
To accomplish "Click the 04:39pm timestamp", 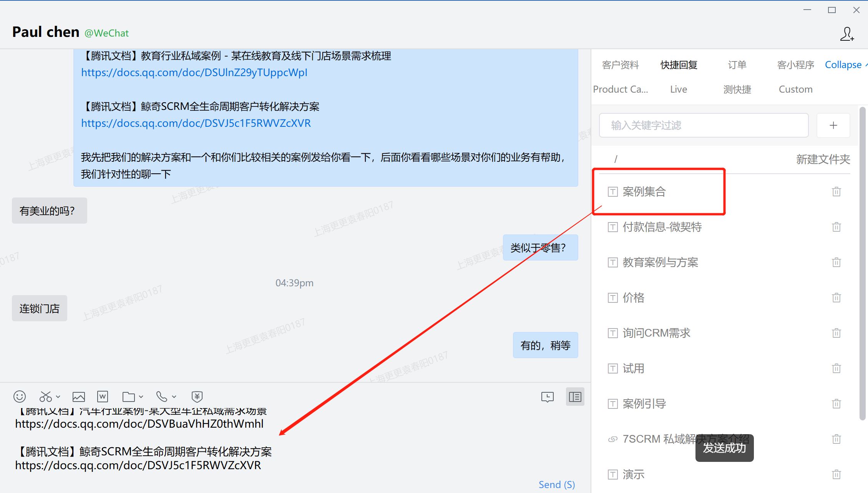I will (294, 283).
